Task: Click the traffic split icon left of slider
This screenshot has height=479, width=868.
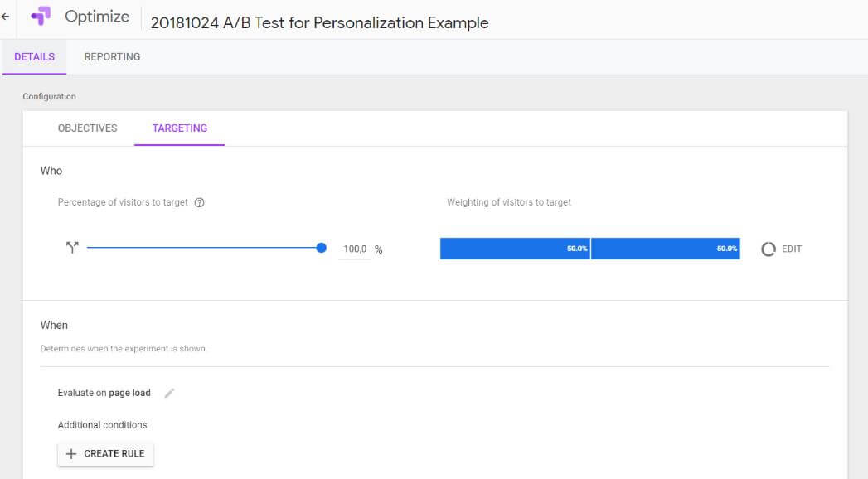Action: point(71,249)
